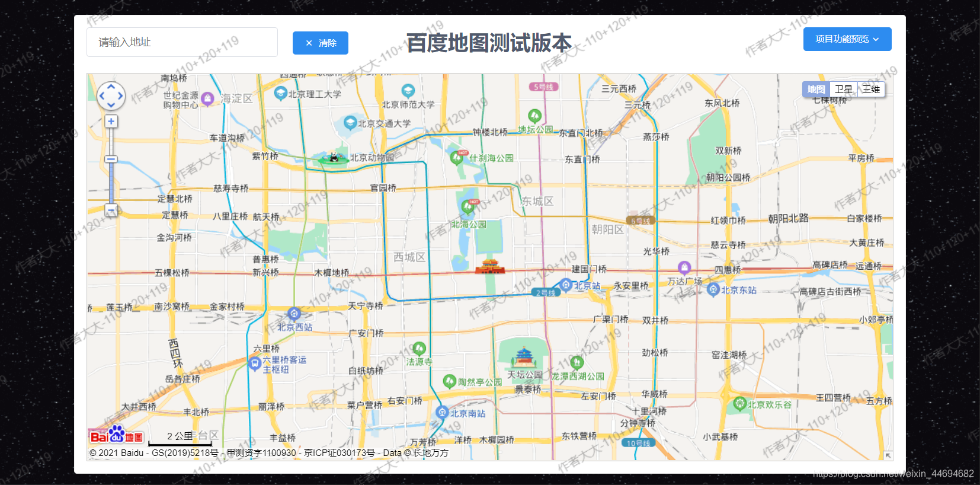Click the 北京交通大学 marker icon
The width and height of the screenshot is (980, 485).
click(350, 122)
